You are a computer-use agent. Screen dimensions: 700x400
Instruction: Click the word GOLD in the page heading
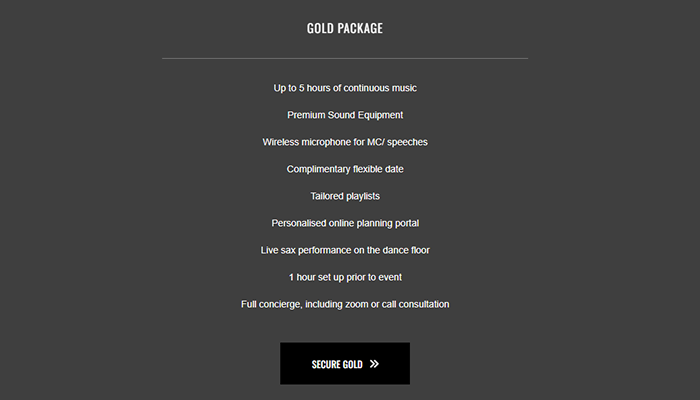(x=320, y=28)
